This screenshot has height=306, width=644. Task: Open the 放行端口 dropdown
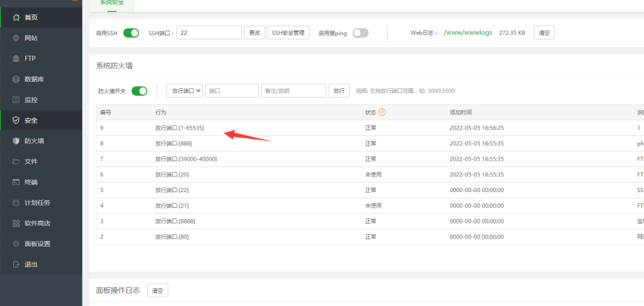tap(185, 91)
